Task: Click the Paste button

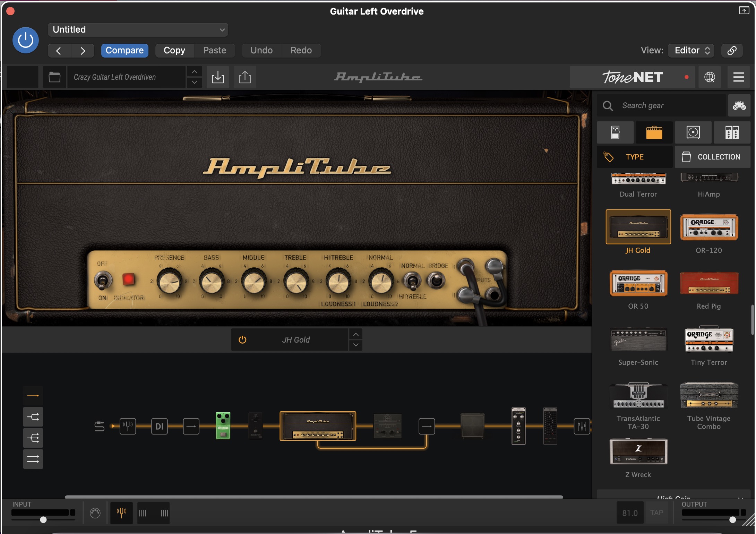Action: point(215,51)
